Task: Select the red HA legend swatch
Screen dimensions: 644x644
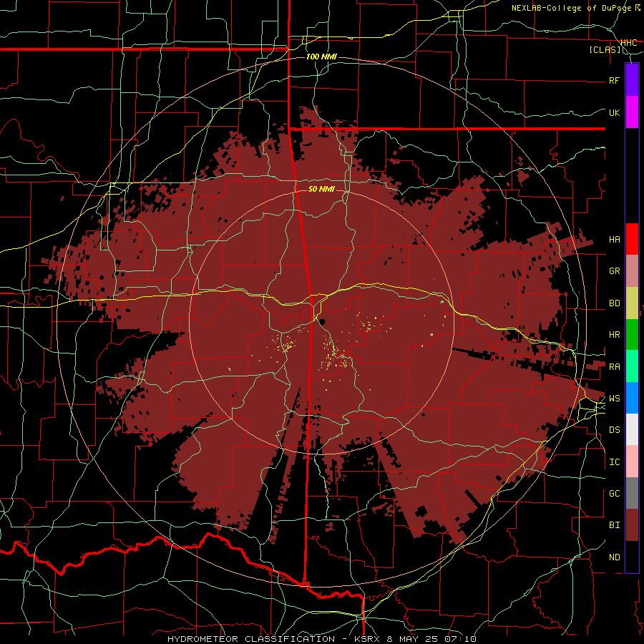Action: pyautogui.click(x=632, y=239)
